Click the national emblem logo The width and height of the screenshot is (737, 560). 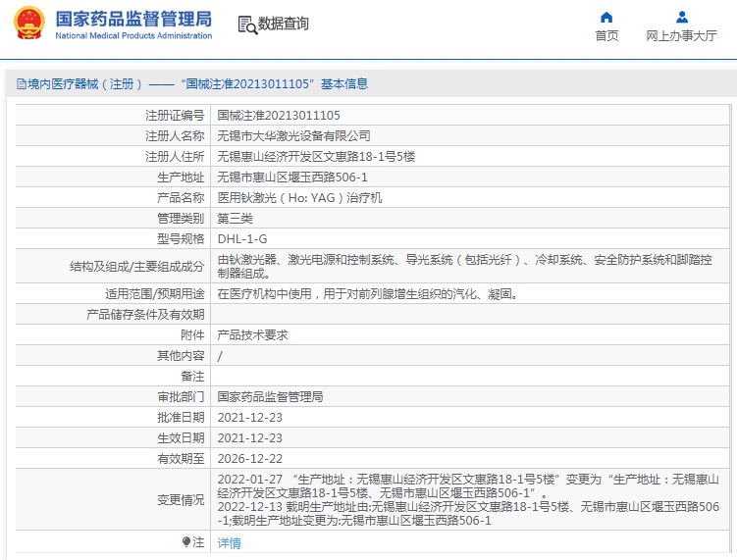point(29,23)
